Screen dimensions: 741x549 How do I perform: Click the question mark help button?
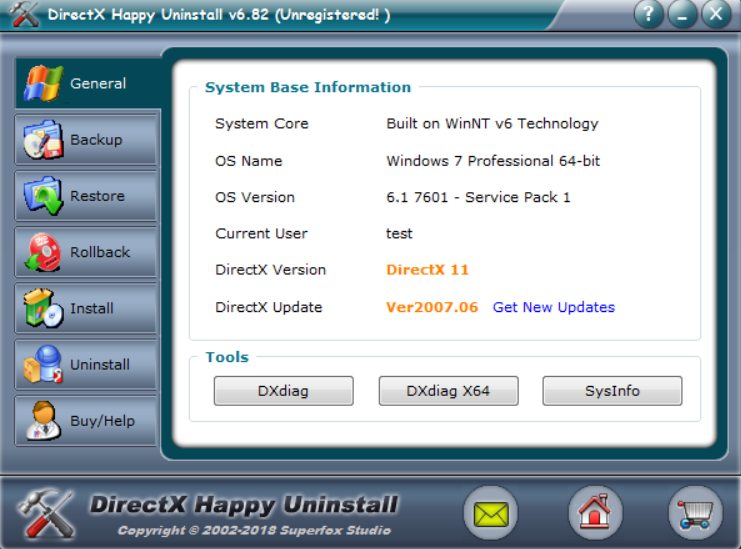coord(649,14)
